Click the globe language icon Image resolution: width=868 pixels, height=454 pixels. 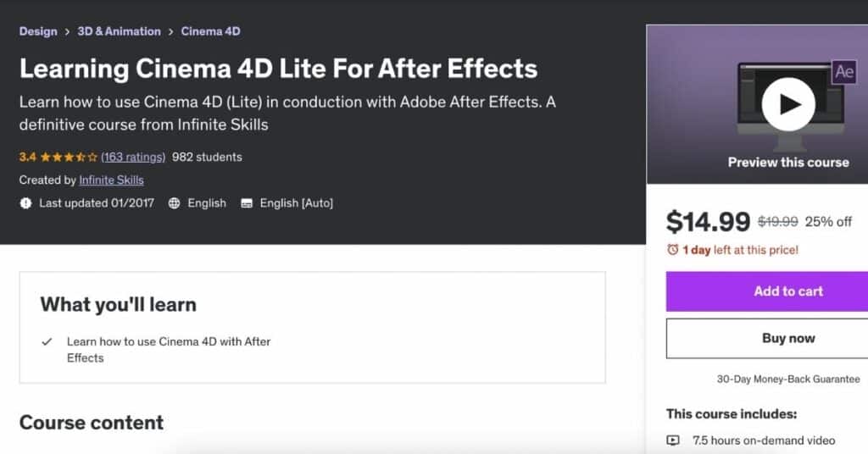[x=174, y=203]
